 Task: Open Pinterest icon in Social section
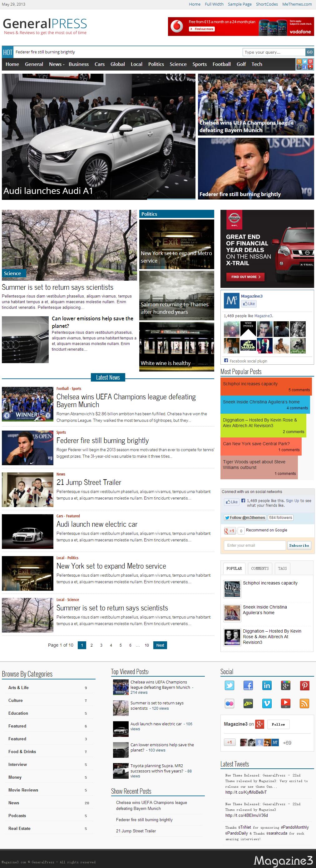[304, 685]
